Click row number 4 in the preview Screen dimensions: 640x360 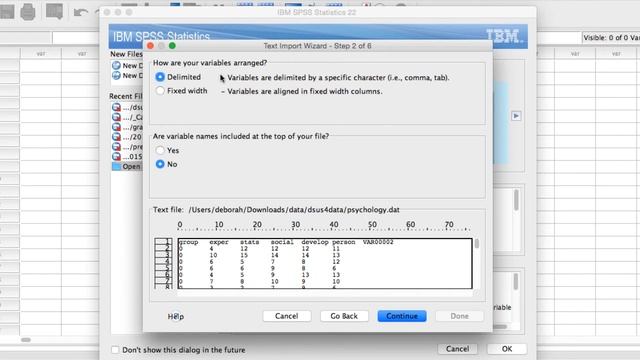[164, 262]
